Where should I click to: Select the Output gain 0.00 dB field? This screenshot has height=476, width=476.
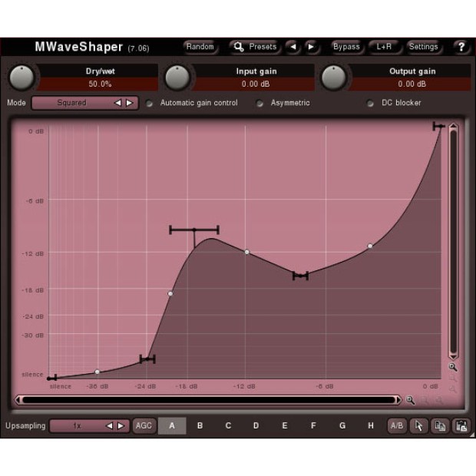point(412,84)
